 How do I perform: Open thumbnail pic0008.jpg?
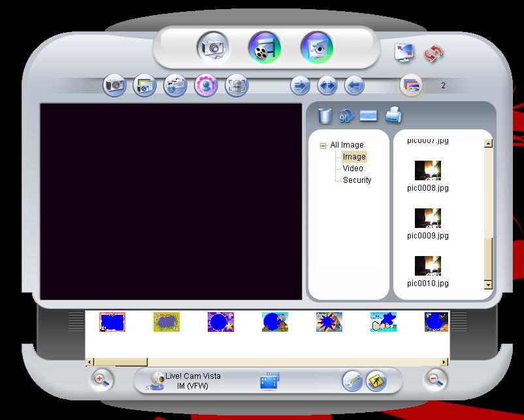tap(428, 170)
